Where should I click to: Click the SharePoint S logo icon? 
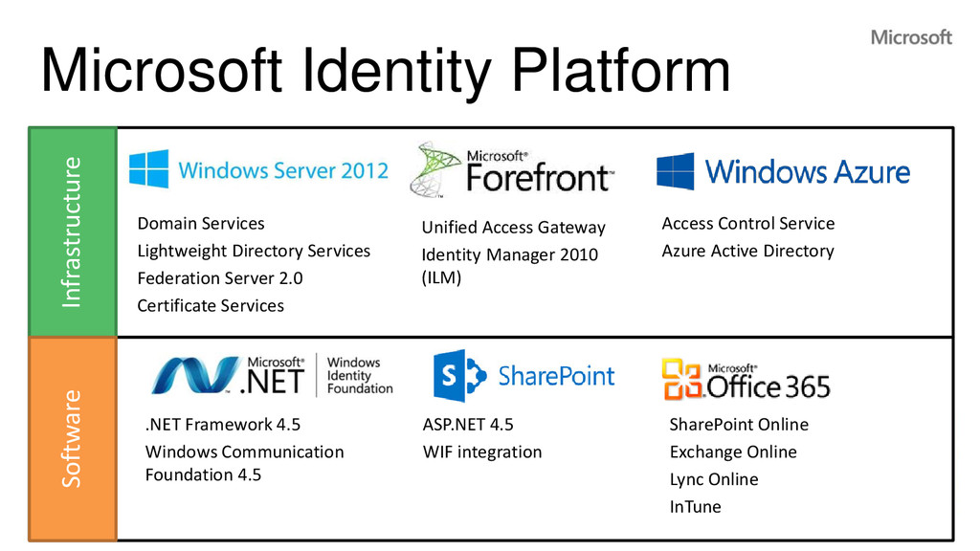click(460, 375)
